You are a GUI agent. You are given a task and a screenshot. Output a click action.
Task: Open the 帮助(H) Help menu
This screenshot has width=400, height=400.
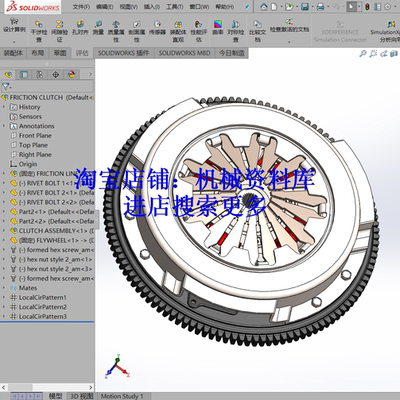coord(225,7)
